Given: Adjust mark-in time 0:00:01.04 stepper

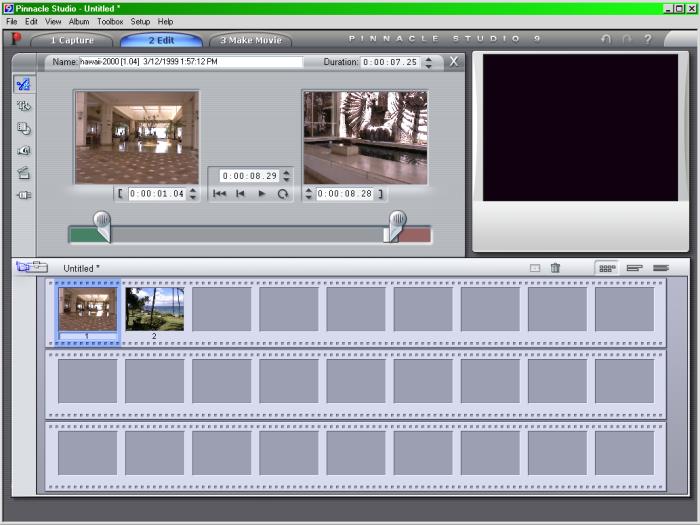Looking at the screenshot, I should [193, 194].
